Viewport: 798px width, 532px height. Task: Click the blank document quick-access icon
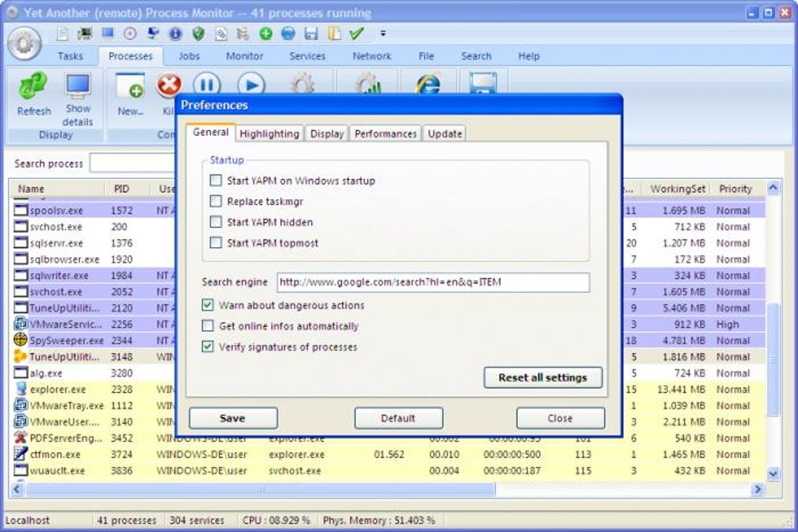click(62, 34)
